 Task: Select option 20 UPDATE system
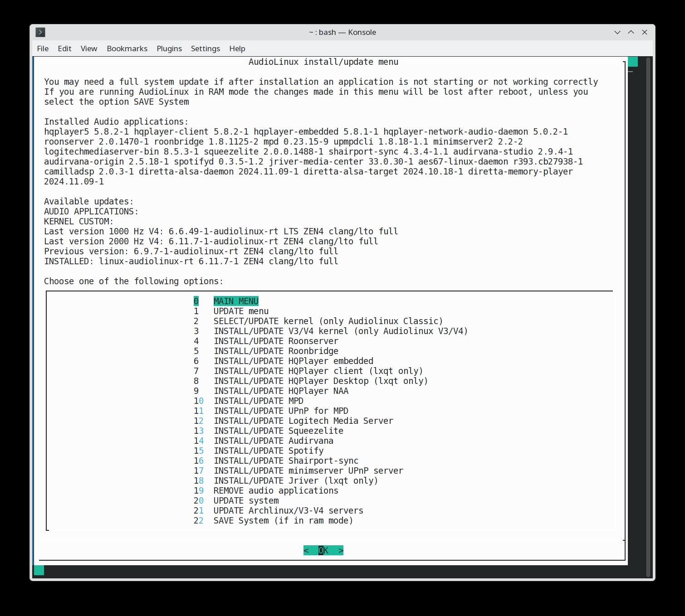click(236, 500)
